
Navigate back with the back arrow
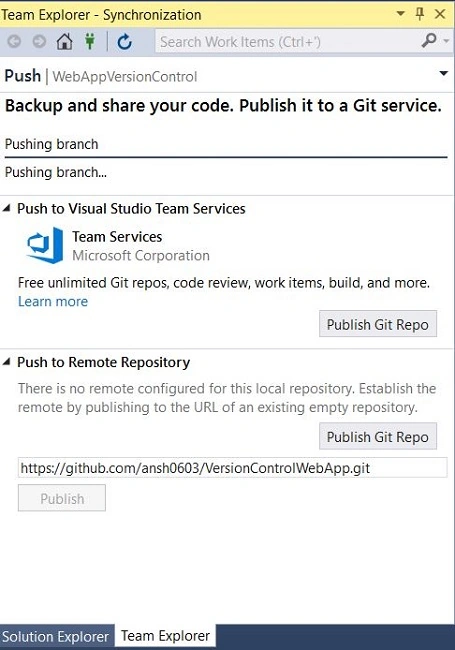click(x=15, y=41)
